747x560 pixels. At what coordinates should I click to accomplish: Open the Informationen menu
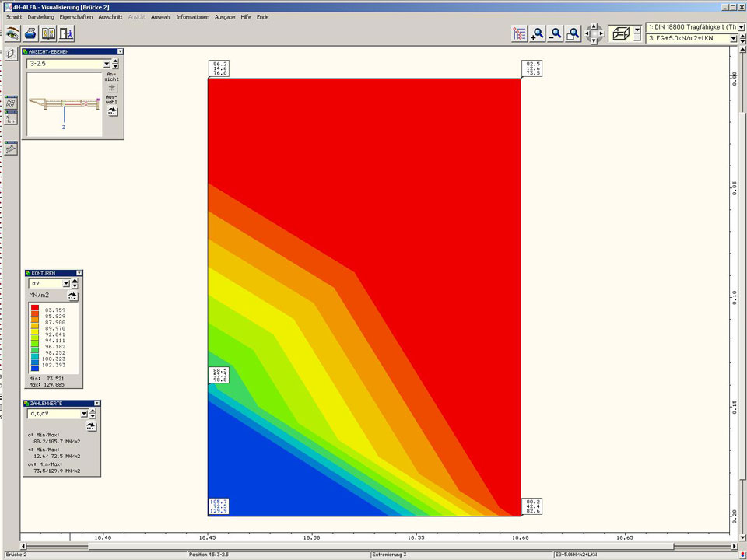click(x=192, y=16)
